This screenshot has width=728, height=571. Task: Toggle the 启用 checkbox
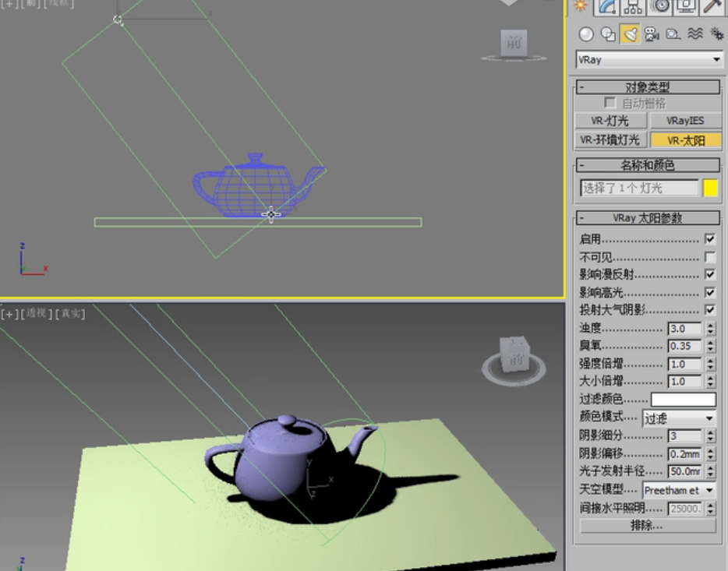tap(710, 239)
